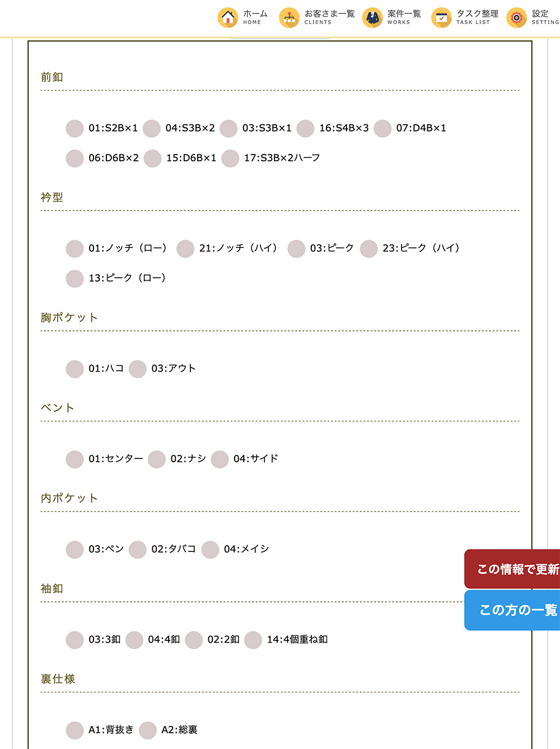Open the Home house icon
The image size is (560, 749).
(x=227, y=18)
